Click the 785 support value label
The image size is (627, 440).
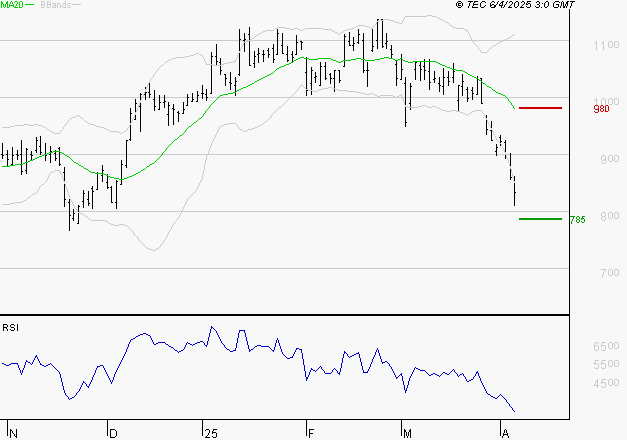pyautogui.click(x=577, y=220)
